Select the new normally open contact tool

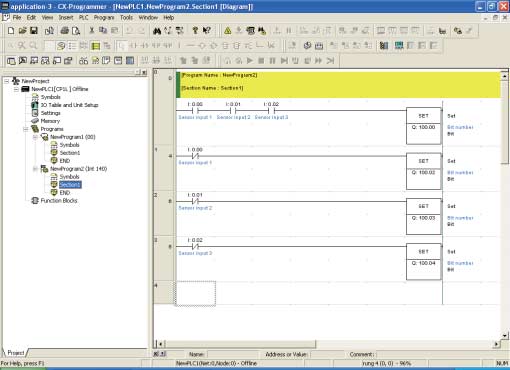[133, 46]
